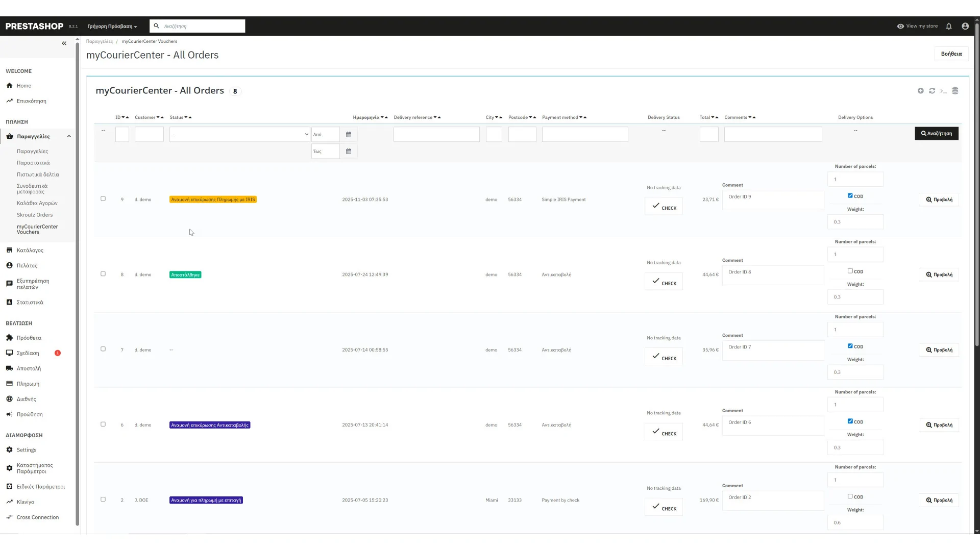Open the Γρήγορη Πρόσβαση dropdown
Viewport: 980px width, 551px height.
coord(112,27)
